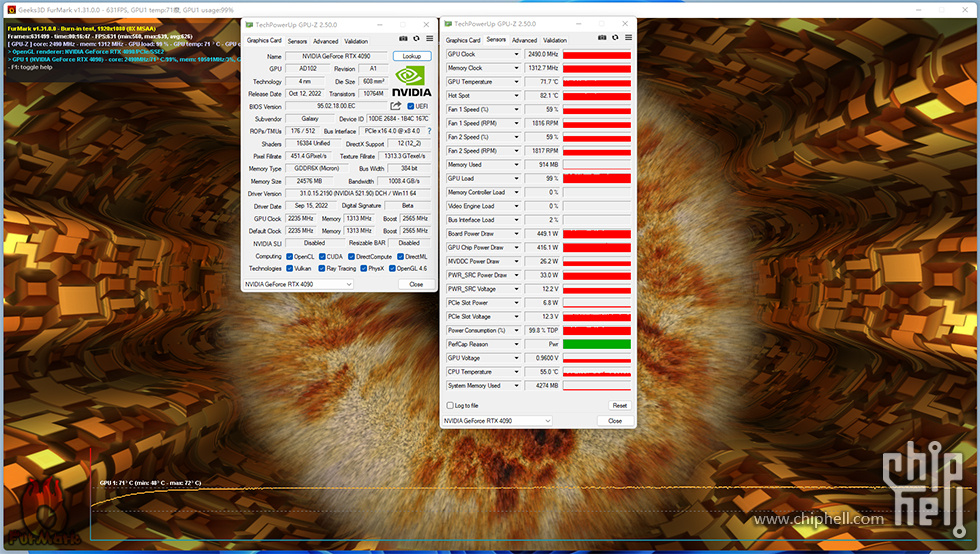
Task: Click the Lookup button
Action: (x=412, y=56)
